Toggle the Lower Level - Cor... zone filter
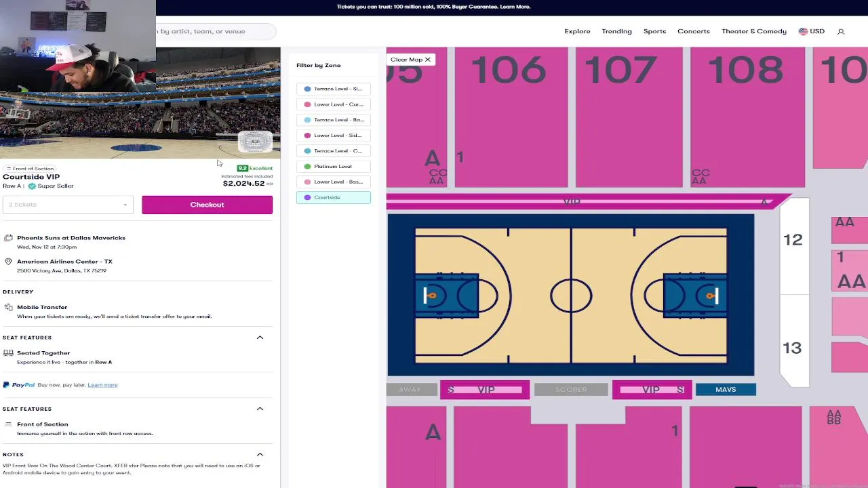868x488 pixels. [x=334, y=104]
